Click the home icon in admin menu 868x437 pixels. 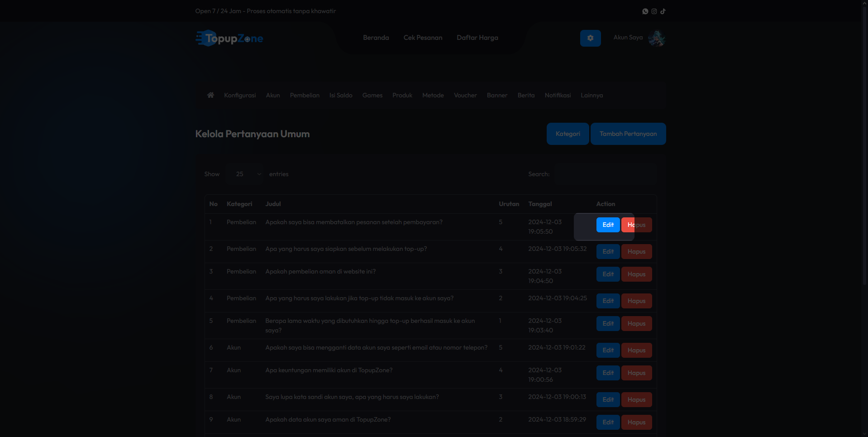pyautogui.click(x=210, y=95)
